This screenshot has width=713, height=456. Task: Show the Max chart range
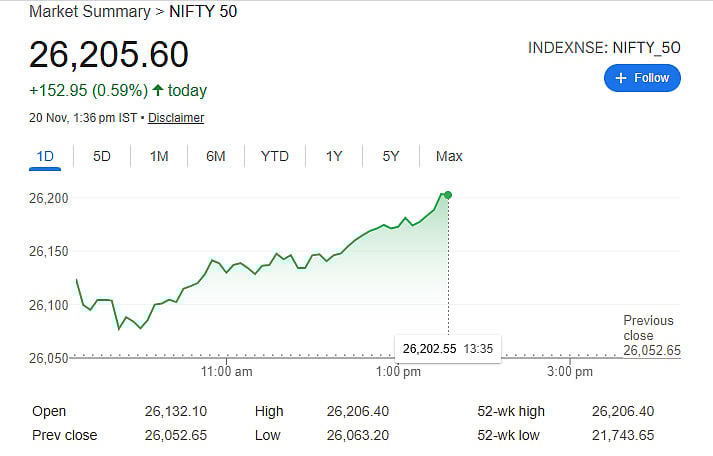[x=449, y=156]
